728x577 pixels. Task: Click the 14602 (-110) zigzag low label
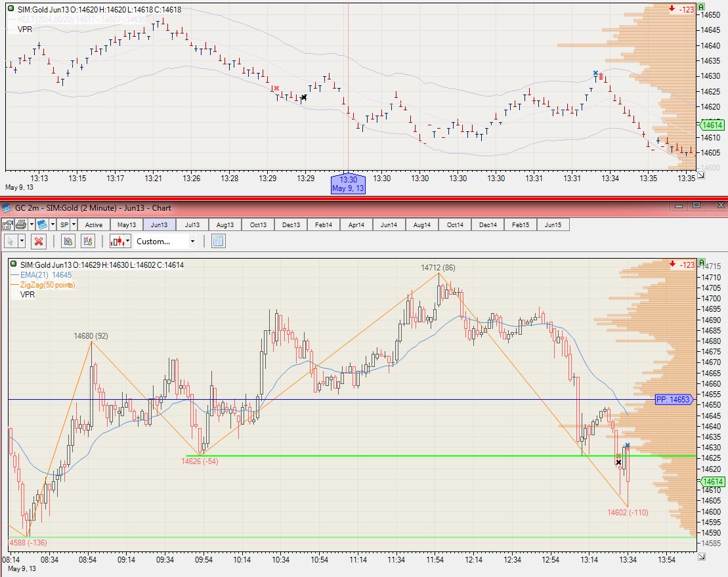628,513
